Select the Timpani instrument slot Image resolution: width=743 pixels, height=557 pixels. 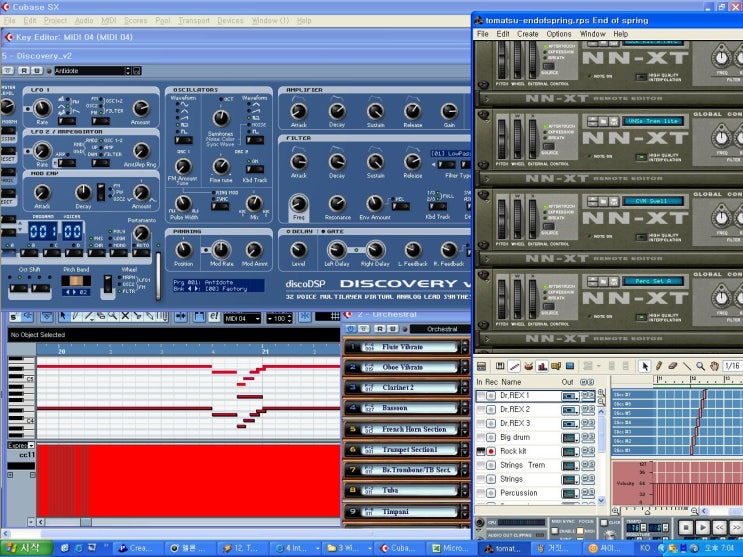click(x=405, y=511)
